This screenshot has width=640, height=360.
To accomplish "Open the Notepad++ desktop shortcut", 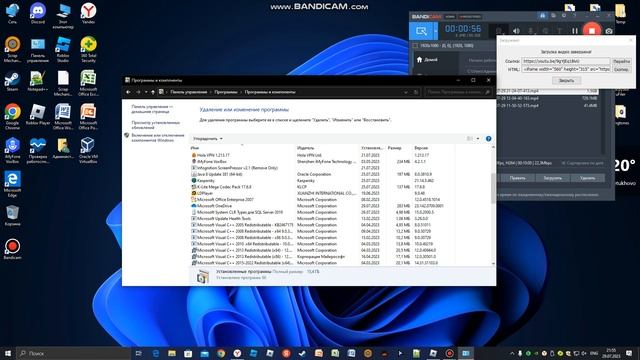I will tap(38, 81).
